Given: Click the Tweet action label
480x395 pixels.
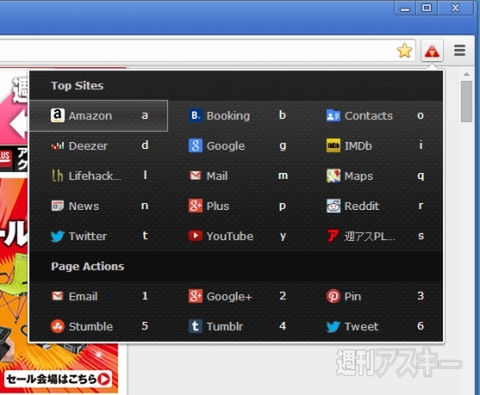Looking at the screenshot, I should (361, 326).
